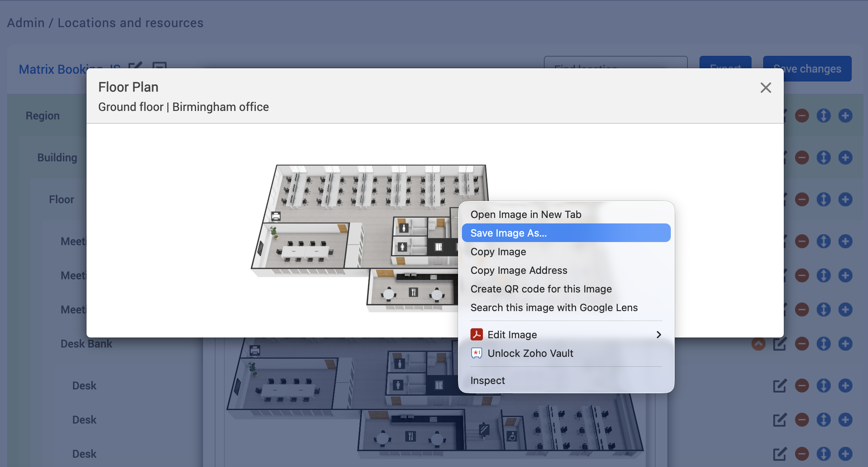Remove the Region row with minus icon
This screenshot has height=467, width=868.
tap(802, 116)
